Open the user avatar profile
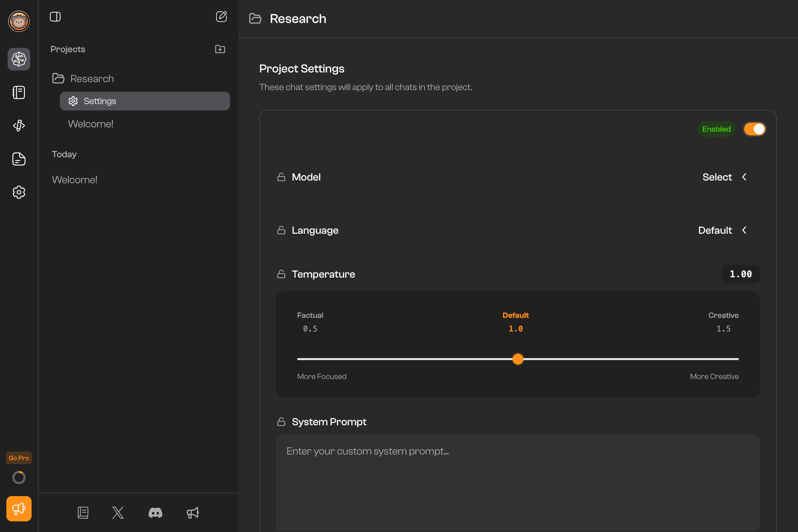Image resolution: width=798 pixels, height=532 pixels. tap(19, 21)
